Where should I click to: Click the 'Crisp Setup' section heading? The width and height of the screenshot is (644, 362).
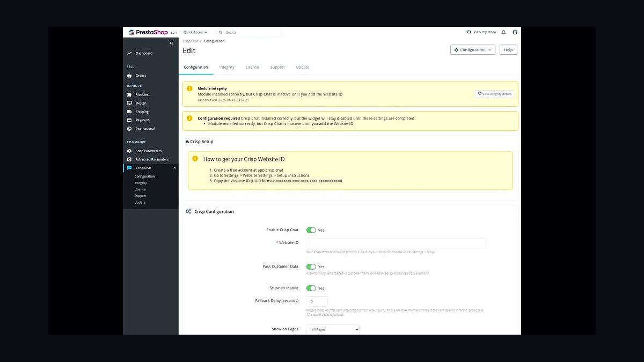coord(202,142)
